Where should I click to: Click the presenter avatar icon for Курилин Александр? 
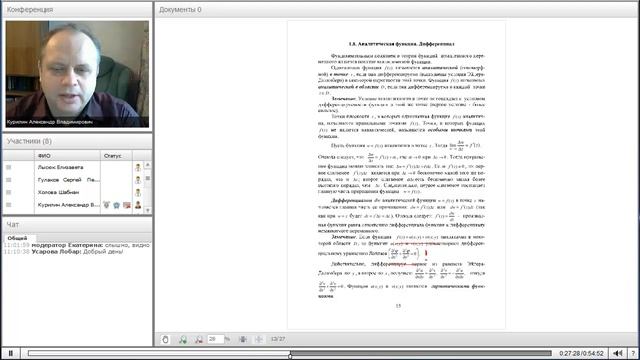pyautogui.click(x=138, y=205)
